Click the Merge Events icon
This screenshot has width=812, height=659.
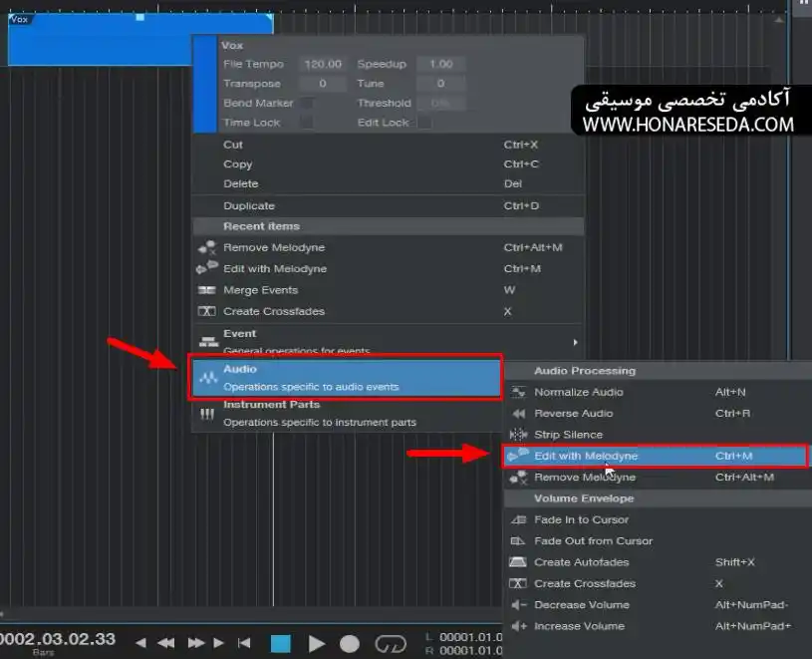click(207, 290)
